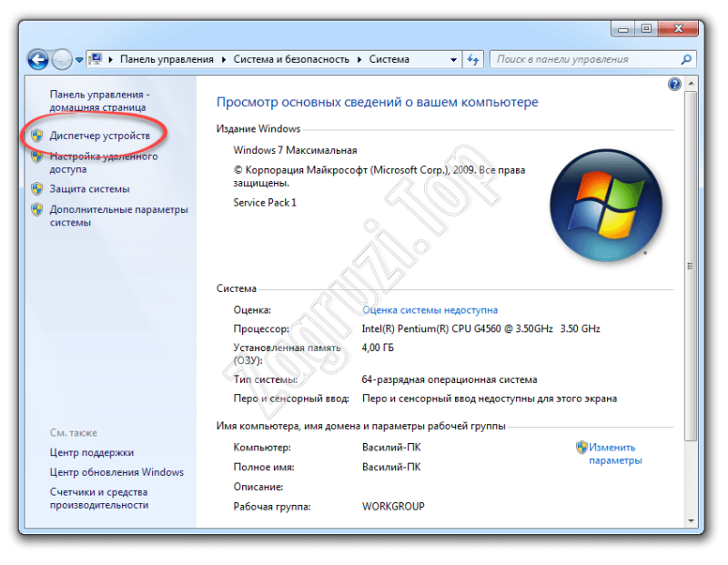Click the vertical scrollbar thumb

tap(691, 266)
